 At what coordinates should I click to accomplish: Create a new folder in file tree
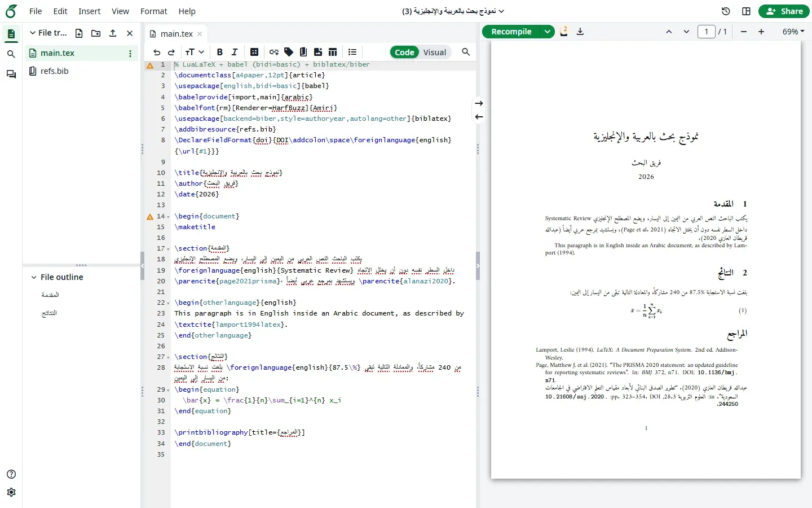click(x=96, y=33)
